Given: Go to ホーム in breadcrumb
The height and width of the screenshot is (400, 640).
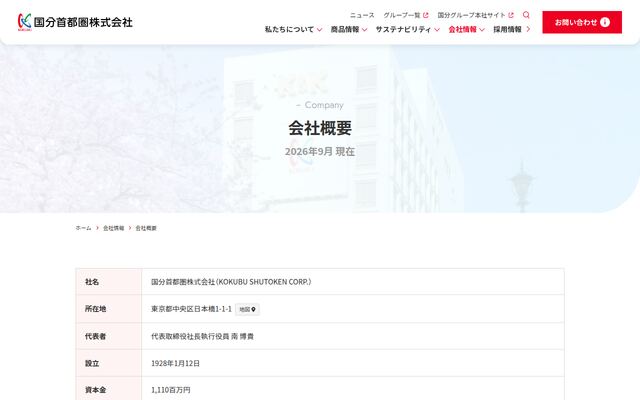Looking at the screenshot, I should 83,228.
